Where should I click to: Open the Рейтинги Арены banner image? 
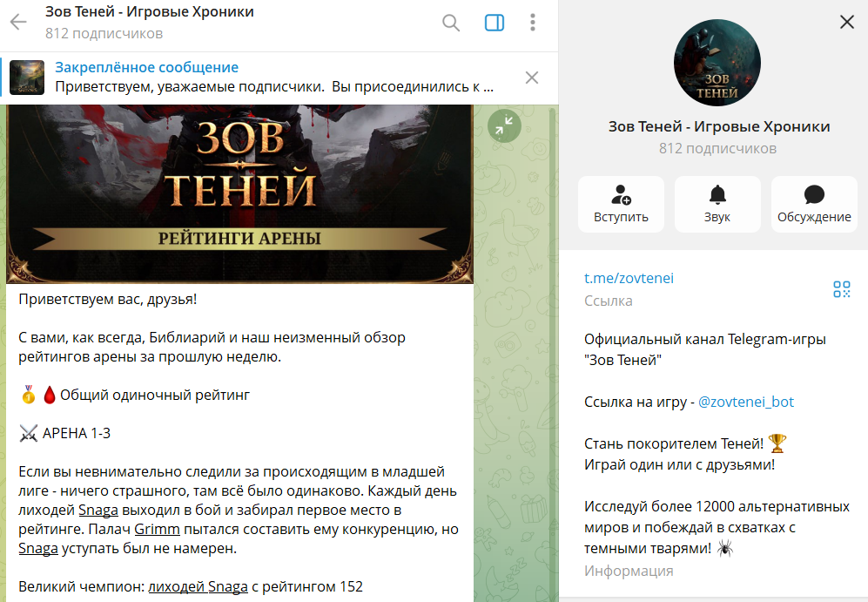239,193
